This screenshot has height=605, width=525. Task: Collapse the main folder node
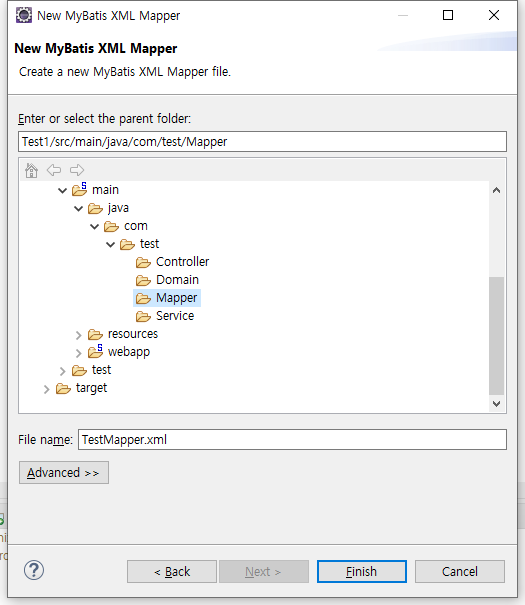coord(62,190)
